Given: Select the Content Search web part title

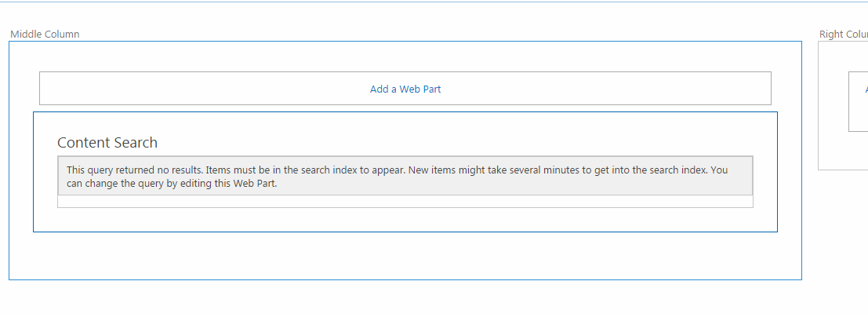Looking at the screenshot, I should (107, 143).
